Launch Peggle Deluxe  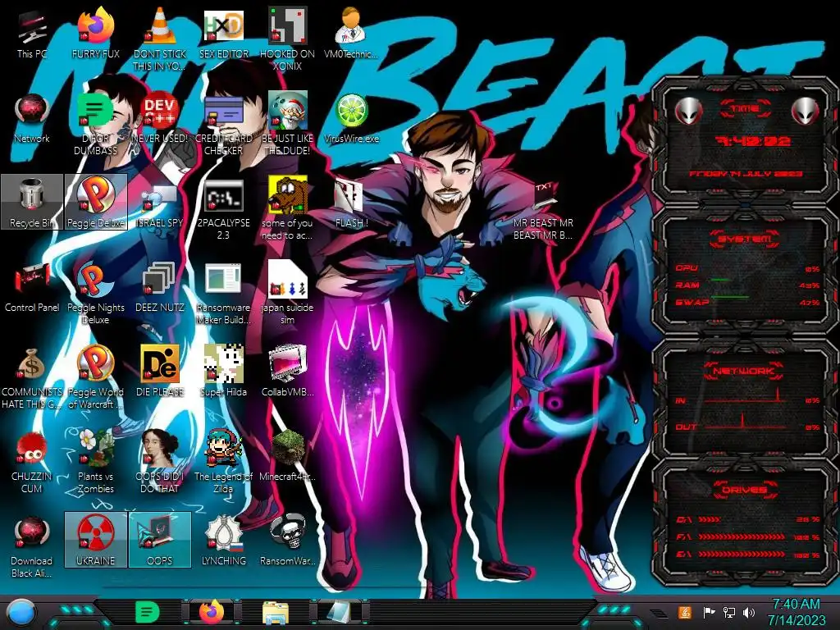(96, 202)
